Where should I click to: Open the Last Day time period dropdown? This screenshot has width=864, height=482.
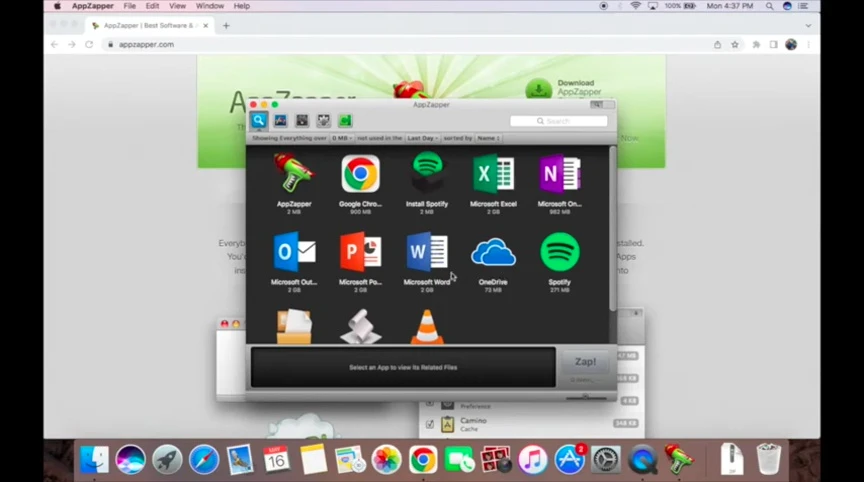[423, 138]
